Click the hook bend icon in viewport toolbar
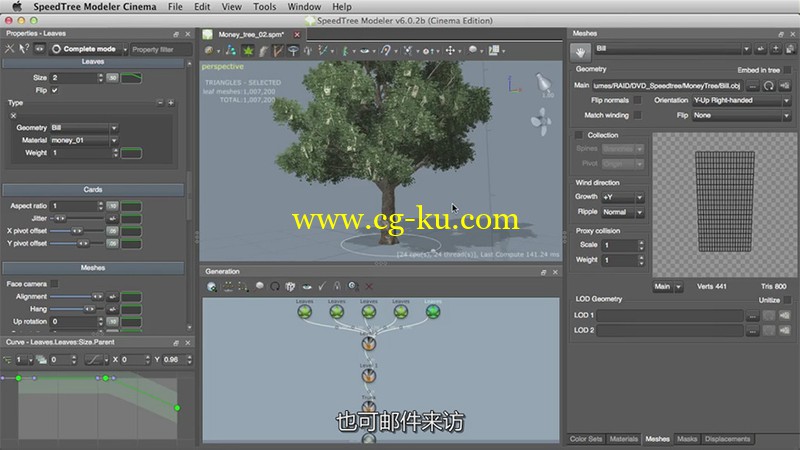Viewport: 800px width, 450px height. (386, 51)
